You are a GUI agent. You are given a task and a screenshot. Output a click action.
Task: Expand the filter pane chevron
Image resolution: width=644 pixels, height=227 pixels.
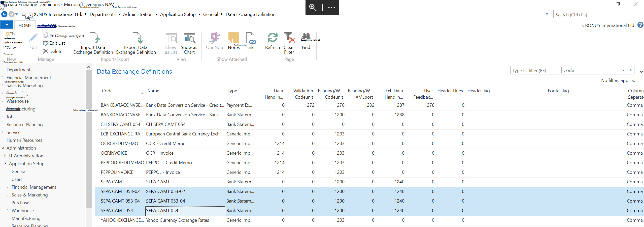641,72
